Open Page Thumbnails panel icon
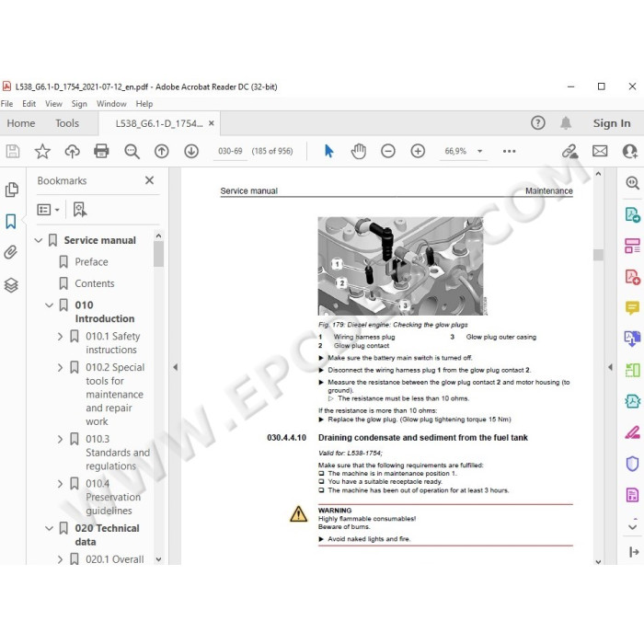The height and width of the screenshot is (644, 644). (11, 190)
